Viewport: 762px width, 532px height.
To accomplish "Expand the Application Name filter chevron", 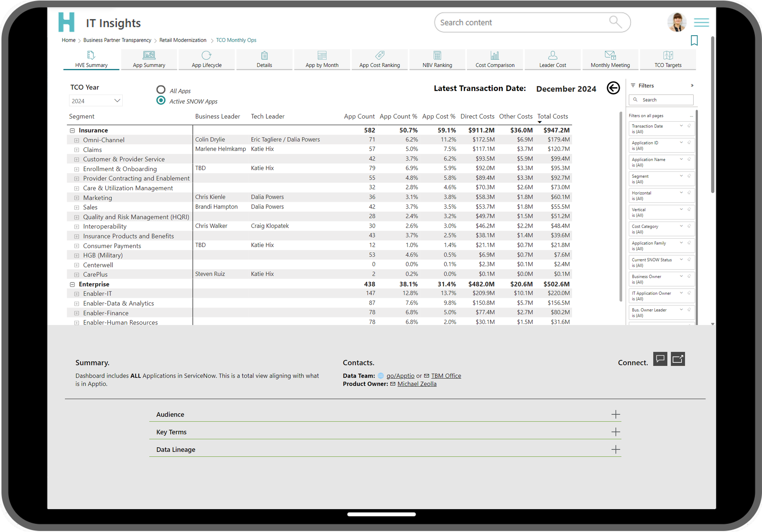I will tap(681, 159).
